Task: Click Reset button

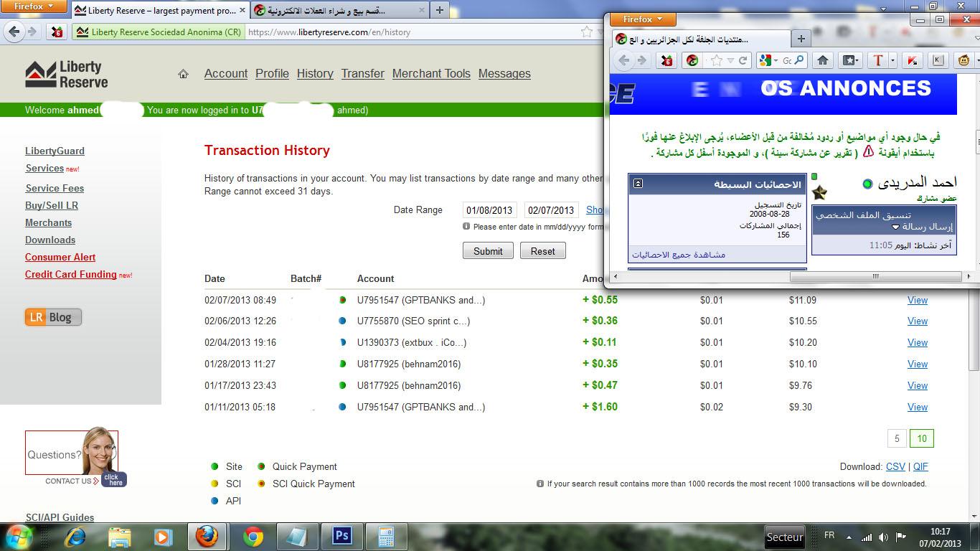Action: pyautogui.click(x=542, y=251)
